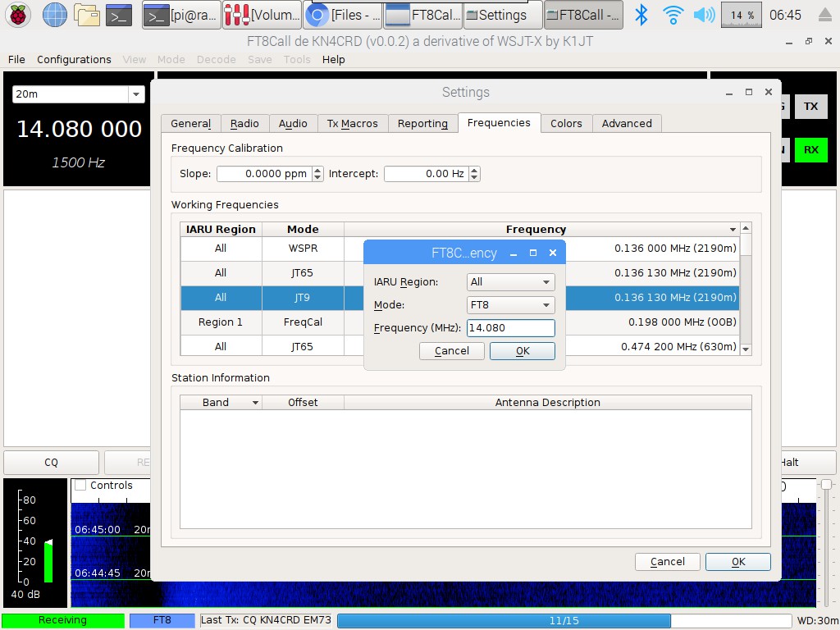
Task: Open the Colors tab
Action: (x=566, y=124)
